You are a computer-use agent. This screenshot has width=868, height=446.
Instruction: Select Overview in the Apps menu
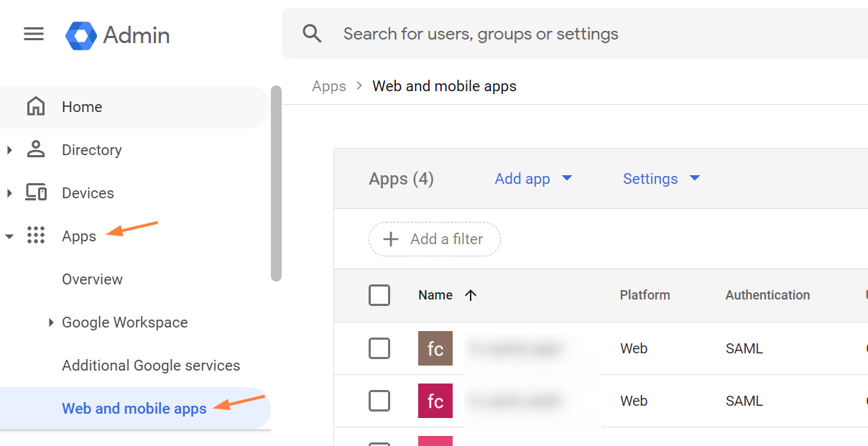[92, 279]
